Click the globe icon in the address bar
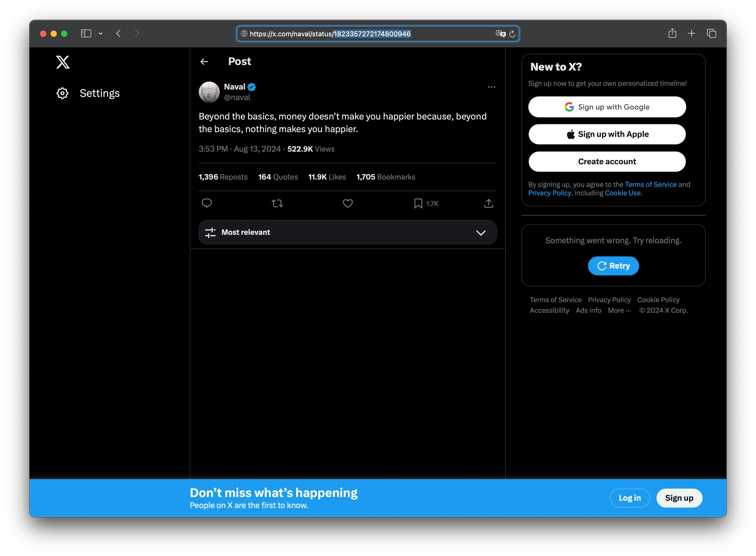Viewport: 756px width, 556px height. point(244,34)
